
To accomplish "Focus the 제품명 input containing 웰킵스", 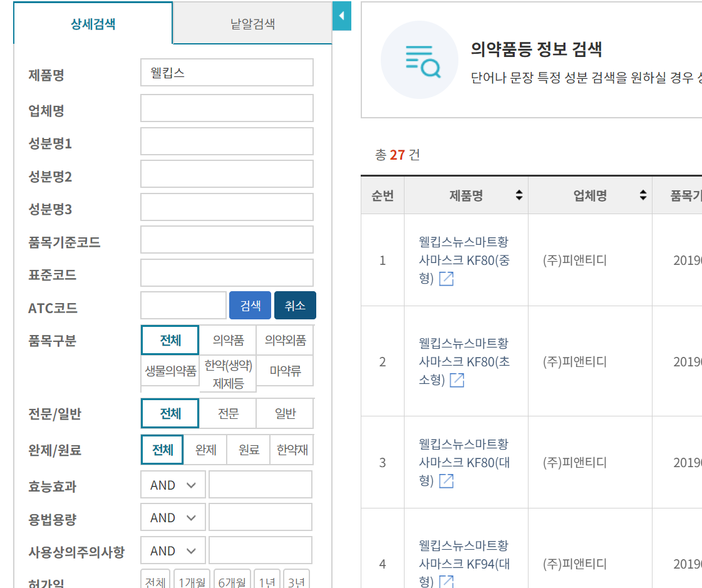I will click(227, 73).
